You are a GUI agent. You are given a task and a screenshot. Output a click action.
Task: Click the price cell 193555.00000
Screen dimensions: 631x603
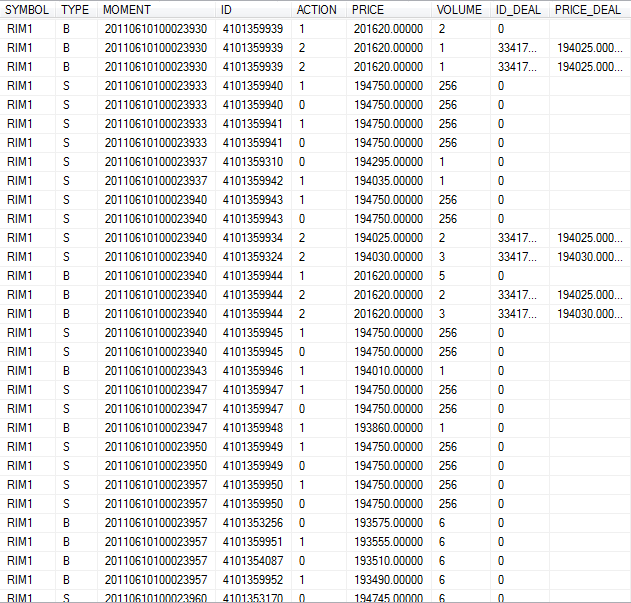tap(388, 542)
